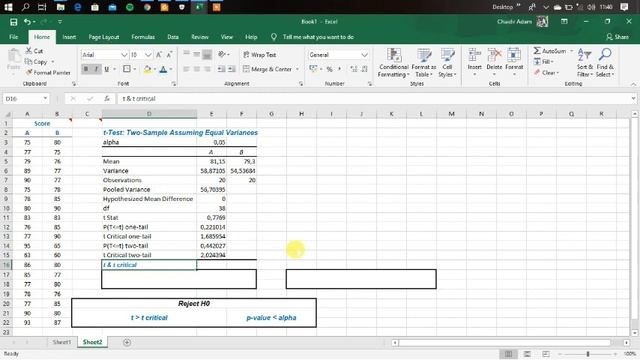The width and height of the screenshot is (640, 360).
Task: Open Conditional Formatting
Action: coord(393,63)
